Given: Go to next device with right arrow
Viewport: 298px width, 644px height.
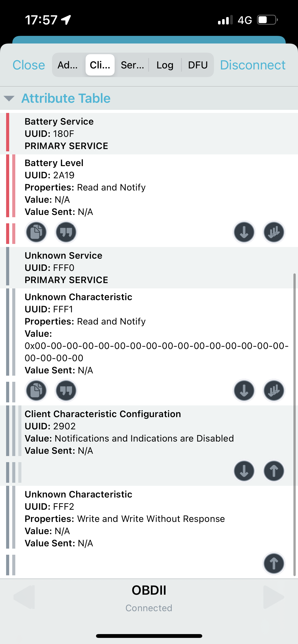Looking at the screenshot, I should (274, 597).
